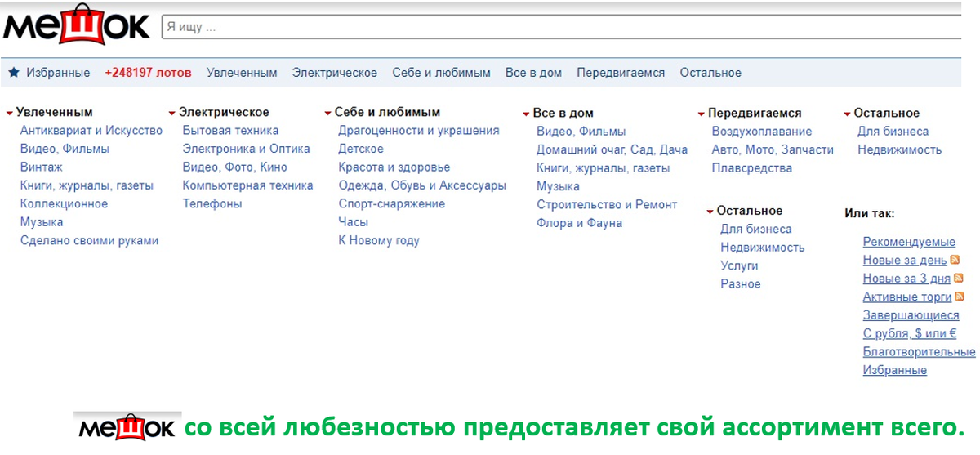Open the Разное category
This screenshot has width=980, height=455.
click(x=741, y=284)
